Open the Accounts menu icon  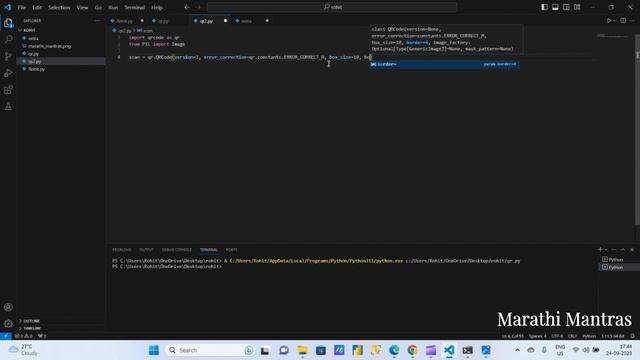point(8,307)
